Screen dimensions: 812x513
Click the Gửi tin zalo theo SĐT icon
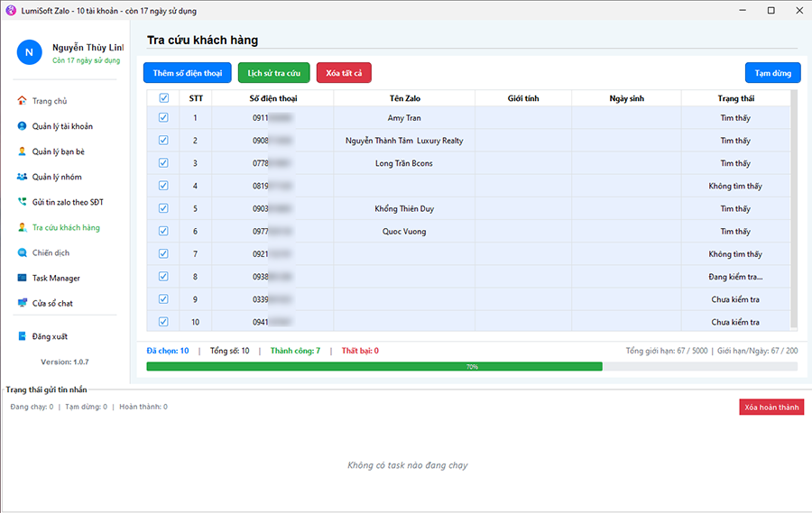[22, 202]
